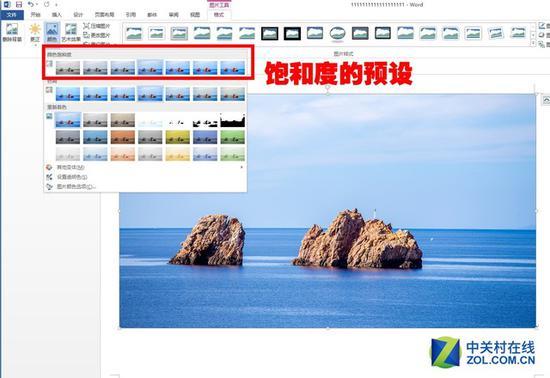
Task: Pick the orange recolor swatch
Action: pyautogui.click(x=123, y=137)
